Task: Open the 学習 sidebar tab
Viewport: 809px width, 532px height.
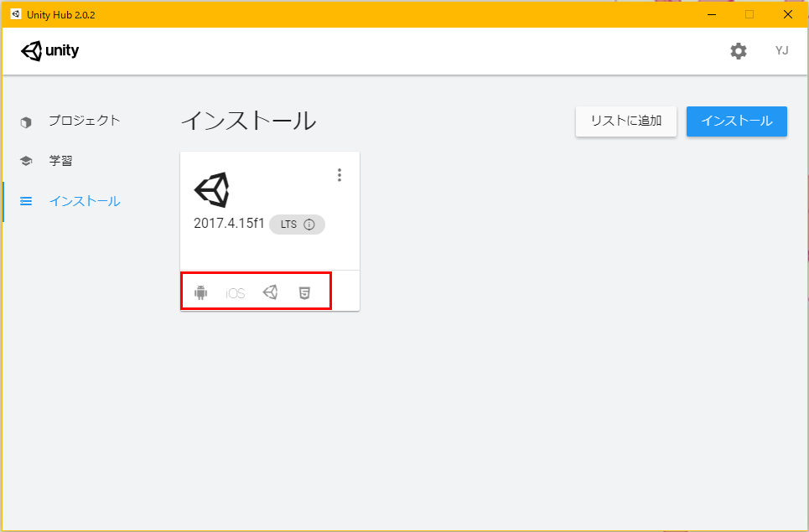Action: tap(46, 161)
